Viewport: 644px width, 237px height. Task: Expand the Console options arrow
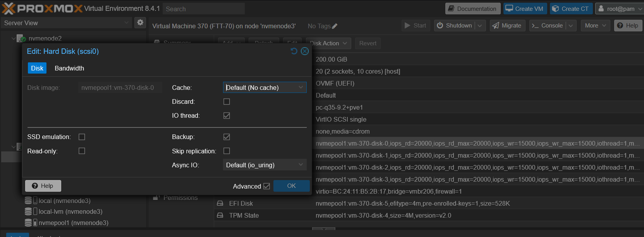pyautogui.click(x=571, y=26)
